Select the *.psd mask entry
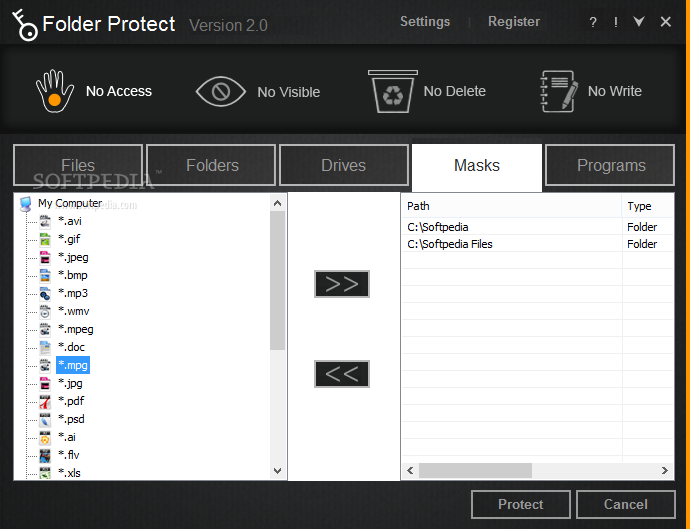The image size is (690, 529). tap(71, 419)
